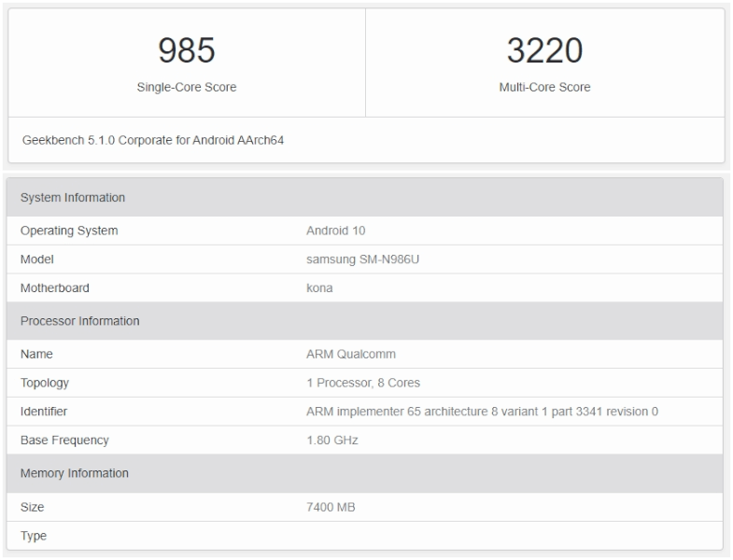Viewport: 733px width, 560px height.
Task: Select the single-core score 985
Action: (x=187, y=50)
